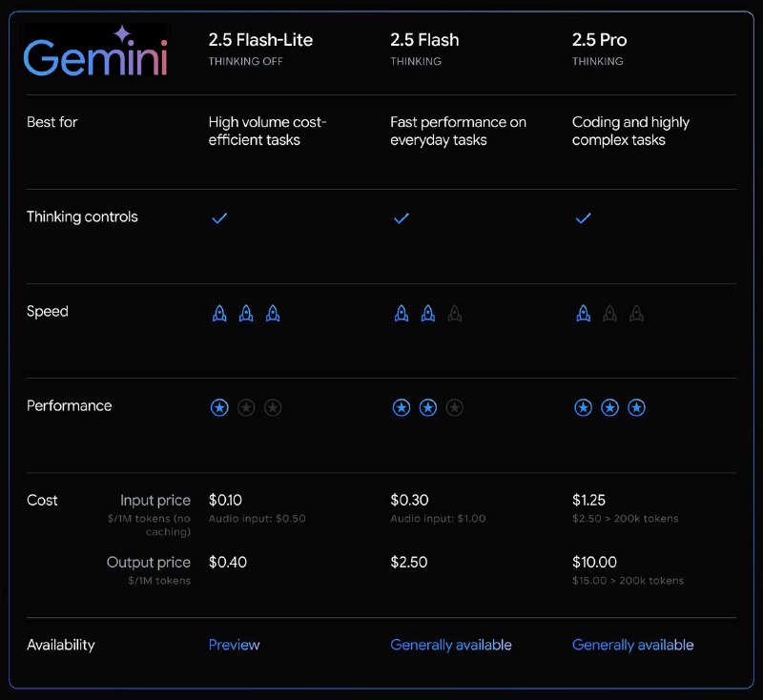This screenshot has width=763, height=700.
Task: Click the third (grey) performance star for 2.5 Flash-Lite
Action: coord(273,407)
